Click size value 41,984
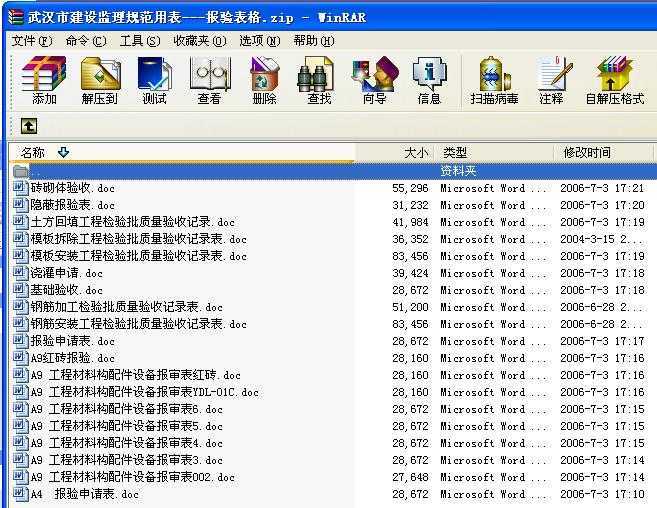 pyautogui.click(x=410, y=222)
